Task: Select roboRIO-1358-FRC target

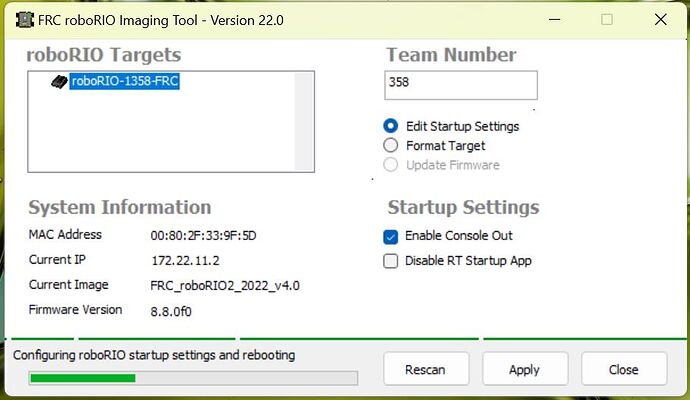Action: point(125,81)
